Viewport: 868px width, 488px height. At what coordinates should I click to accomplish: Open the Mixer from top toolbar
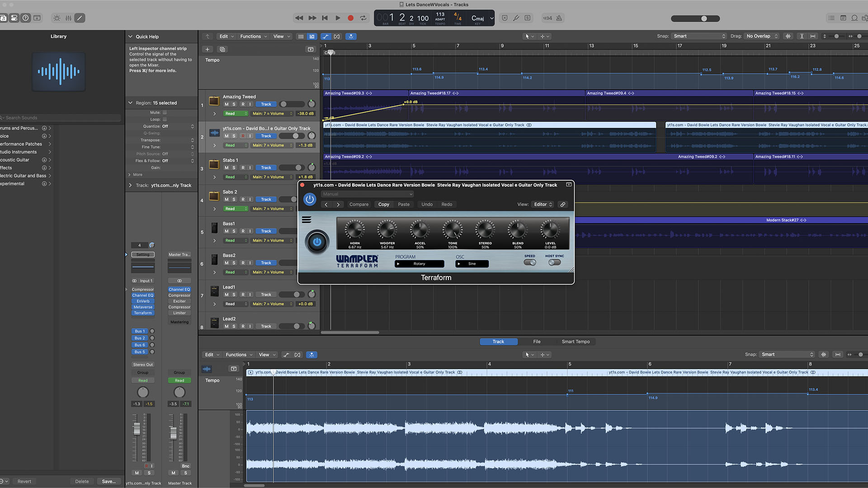[x=68, y=18]
